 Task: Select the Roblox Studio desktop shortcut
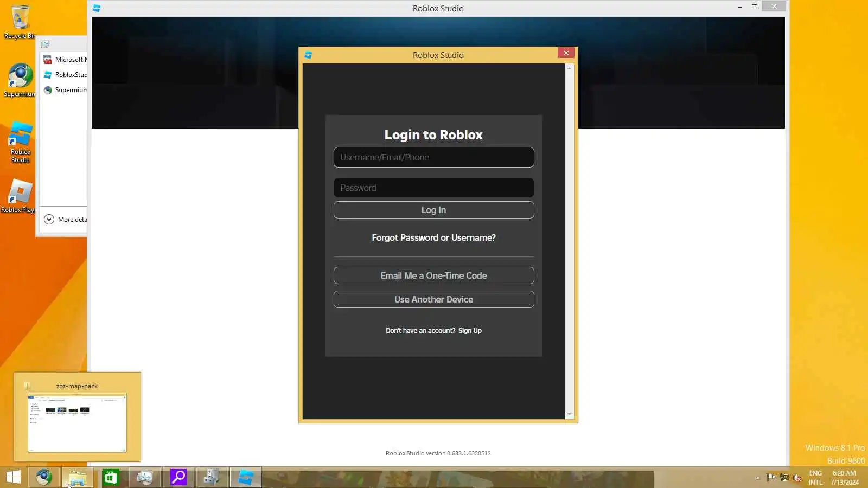coord(21,142)
